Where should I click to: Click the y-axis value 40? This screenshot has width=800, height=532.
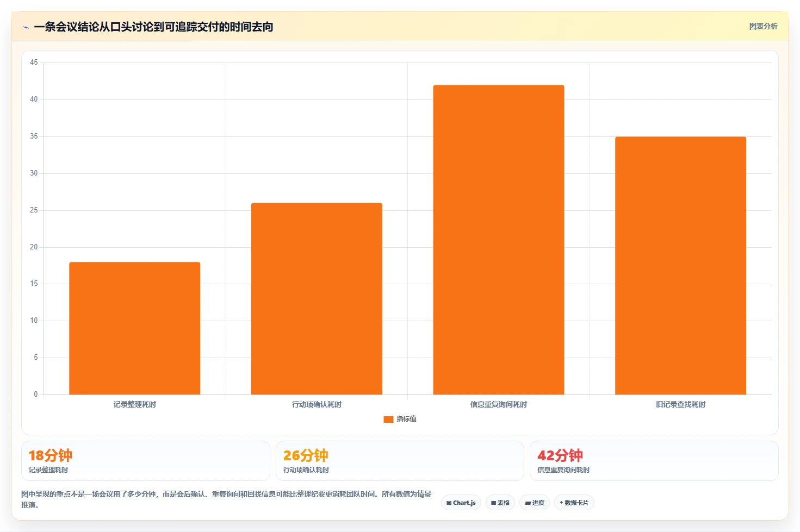coord(34,99)
